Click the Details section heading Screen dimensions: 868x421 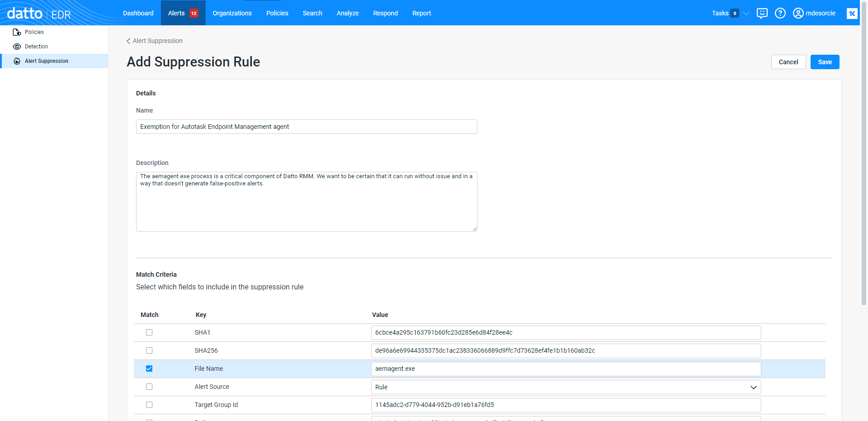146,93
